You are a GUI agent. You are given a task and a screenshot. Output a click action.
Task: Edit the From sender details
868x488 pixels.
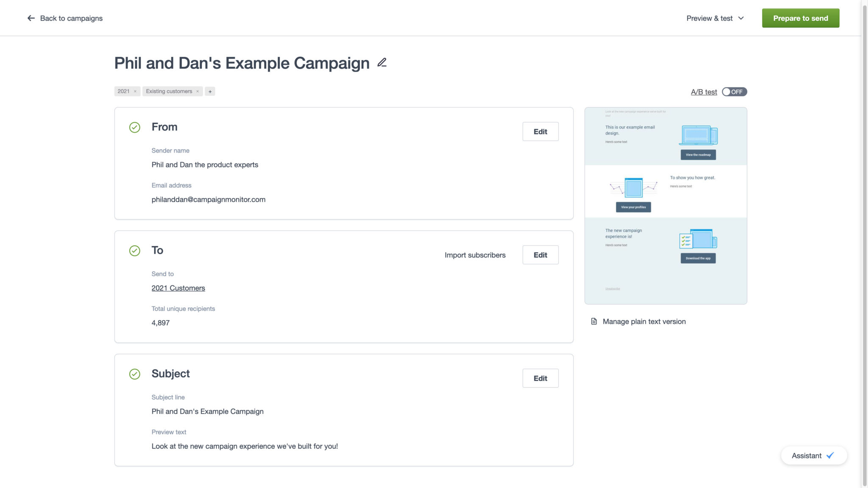point(540,131)
